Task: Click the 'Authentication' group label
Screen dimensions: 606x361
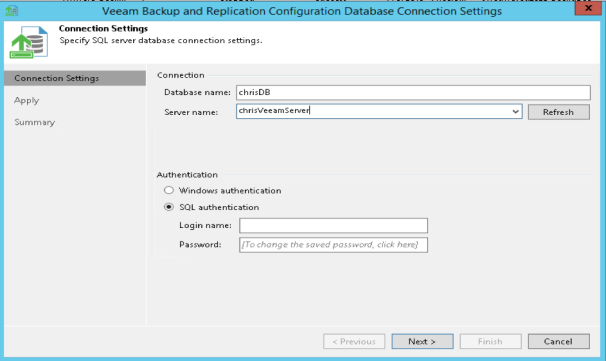Action: (187, 175)
